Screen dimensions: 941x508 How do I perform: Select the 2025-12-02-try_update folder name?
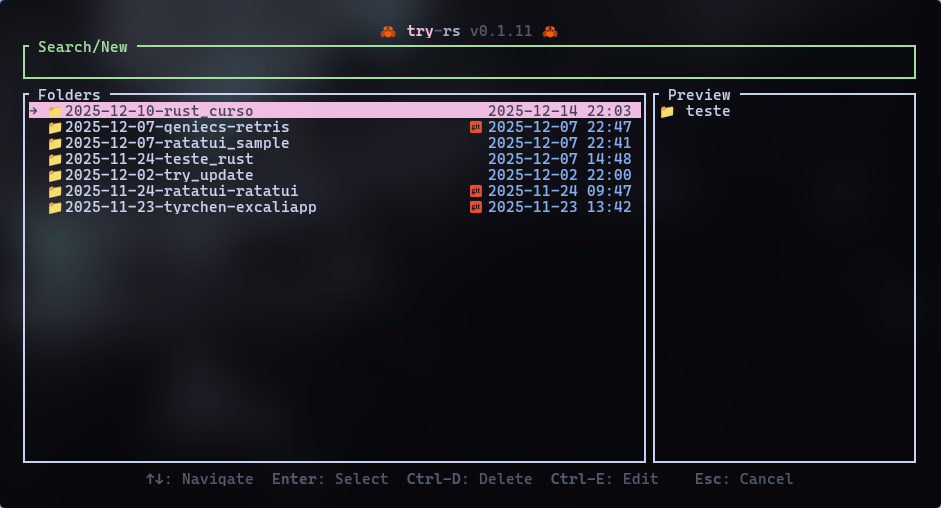click(159, 175)
